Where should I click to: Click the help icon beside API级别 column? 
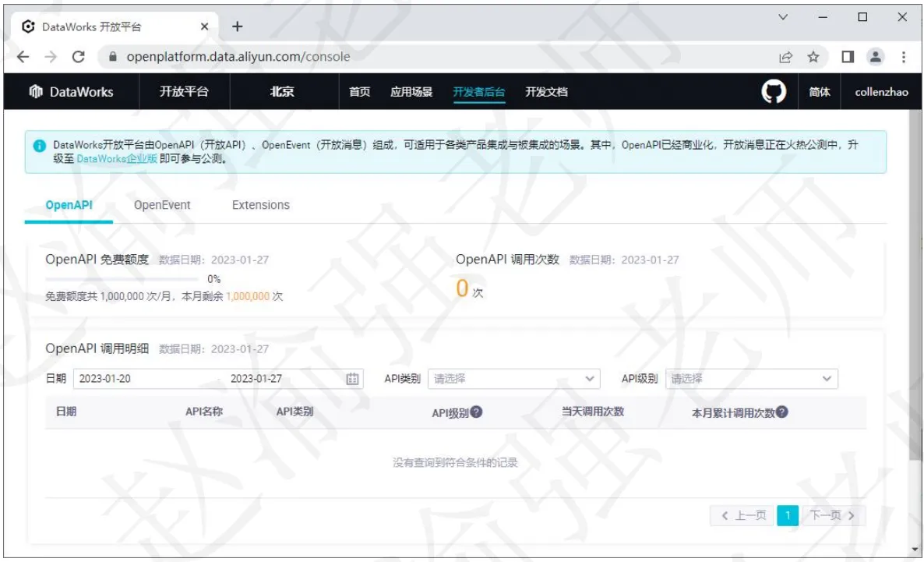[476, 412]
